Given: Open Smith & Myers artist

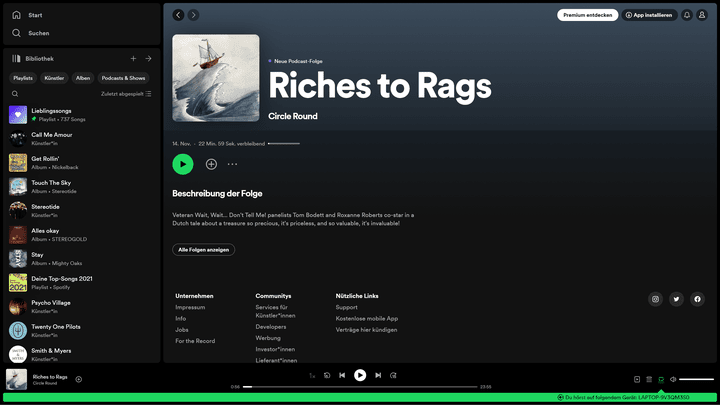Looking at the screenshot, I should 81,354.
